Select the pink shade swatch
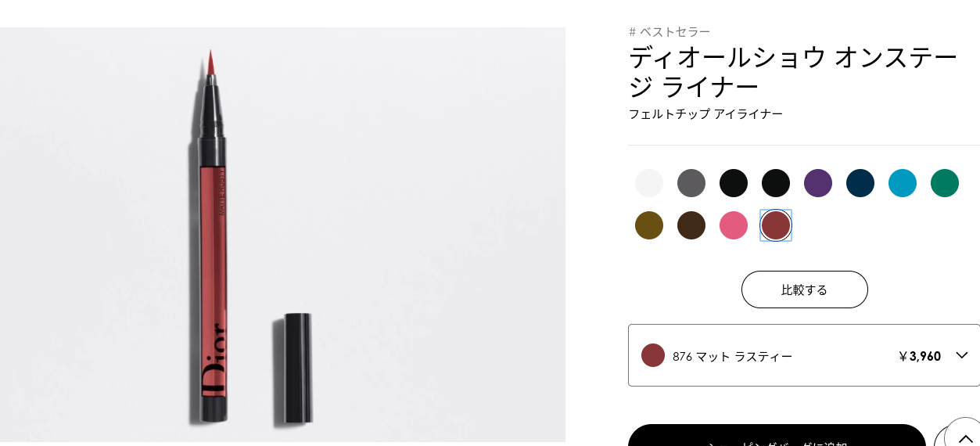 tap(734, 225)
